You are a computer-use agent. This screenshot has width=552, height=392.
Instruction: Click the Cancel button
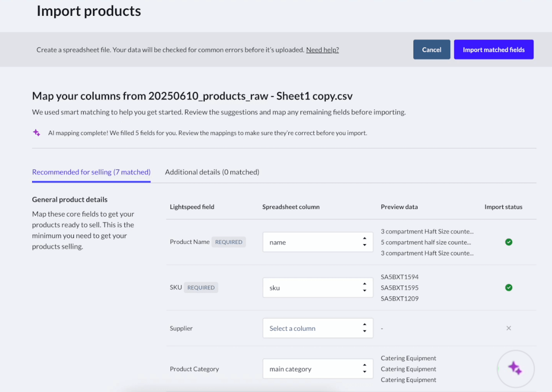[x=431, y=49]
